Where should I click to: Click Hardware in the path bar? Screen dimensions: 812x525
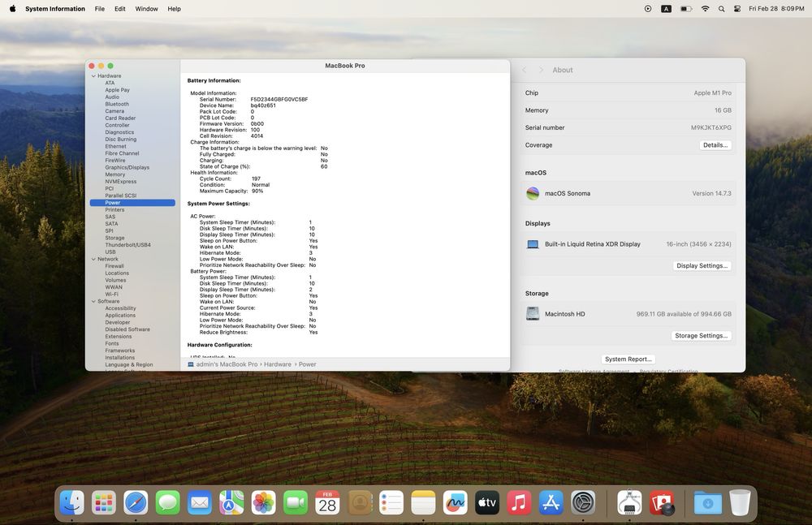278,364
